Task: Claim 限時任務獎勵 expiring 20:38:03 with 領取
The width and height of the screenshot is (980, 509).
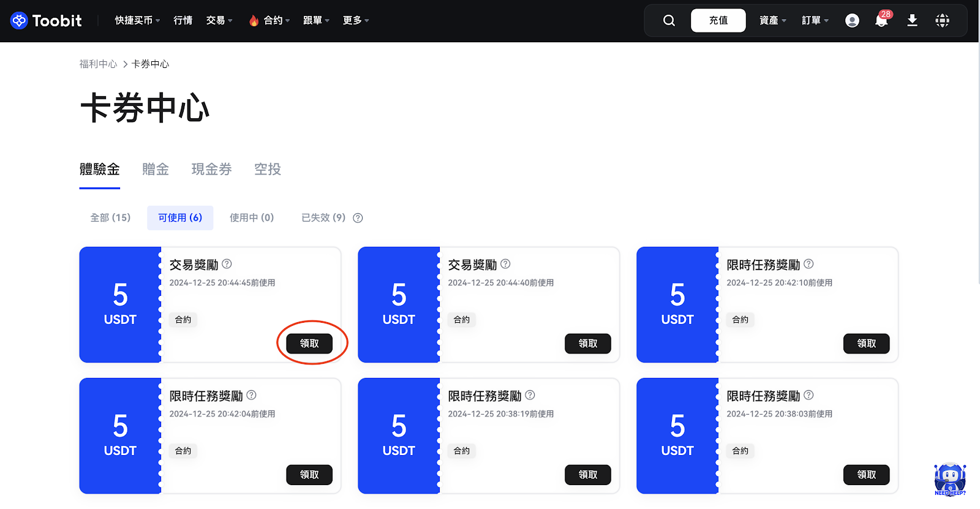Action: click(x=867, y=475)
